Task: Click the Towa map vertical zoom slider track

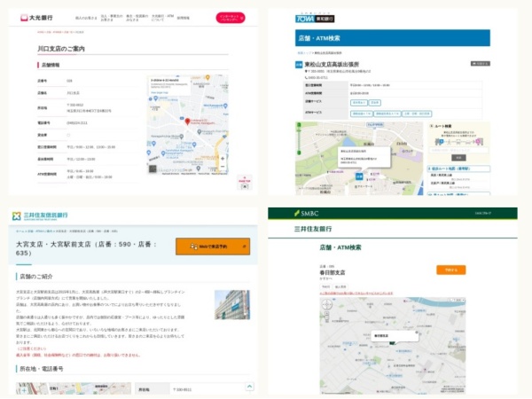Action: (299, 139)
